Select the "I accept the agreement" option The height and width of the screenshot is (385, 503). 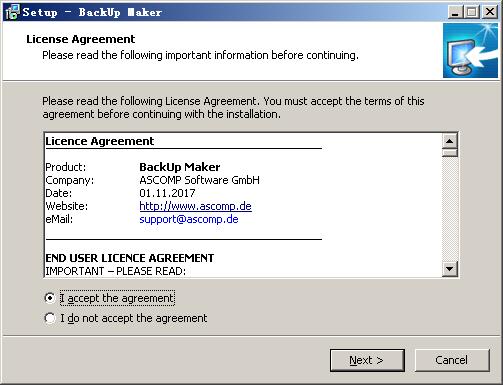tap(110, 298)
